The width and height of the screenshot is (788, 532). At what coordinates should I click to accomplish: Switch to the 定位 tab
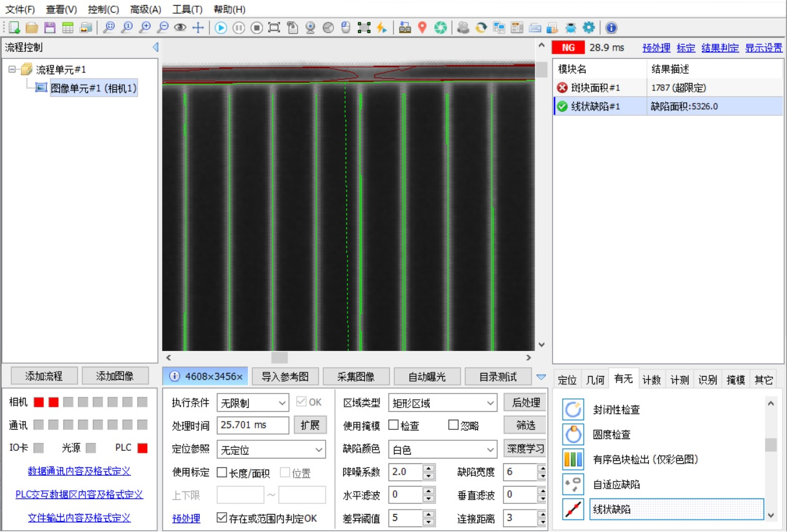[567, 380]
